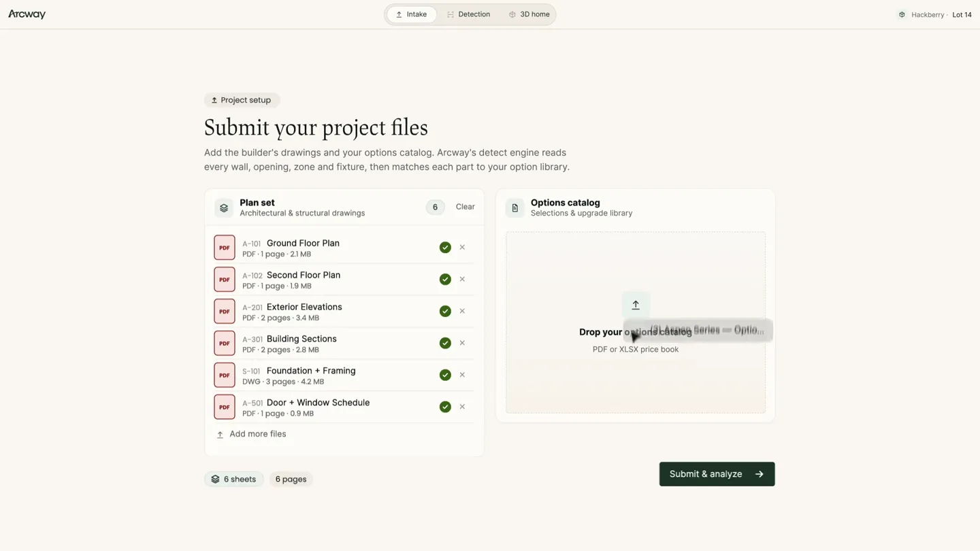
Task: Click the Hackberry project icon
Action: tap(902, 14)
